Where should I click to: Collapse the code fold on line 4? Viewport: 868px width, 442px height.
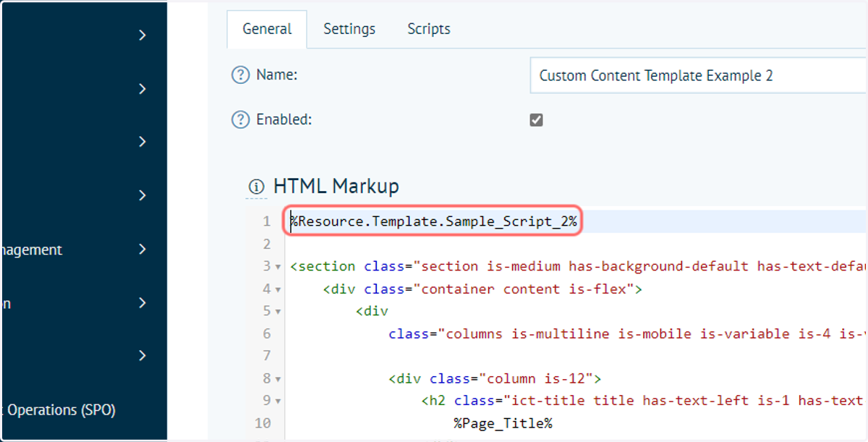(278, 289)
